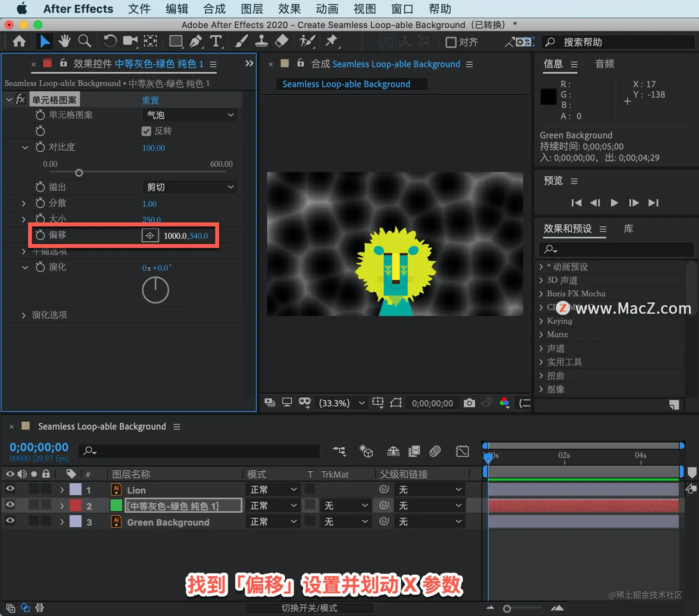Click the 切换开关/模式 button
The image size is (699, 616).
[309, 608]
